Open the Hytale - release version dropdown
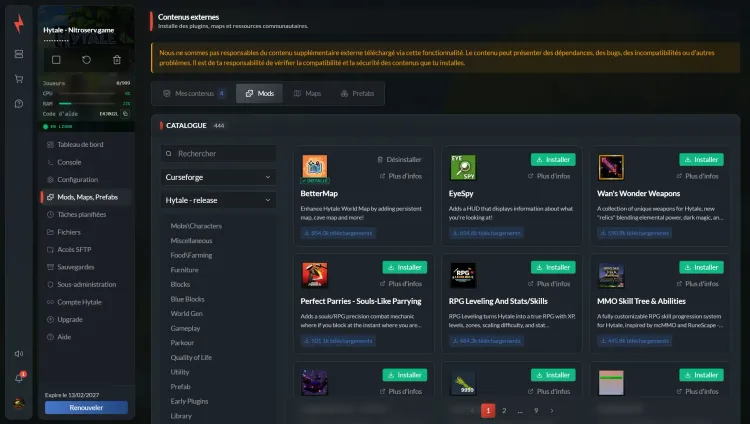 coord(218,200)
